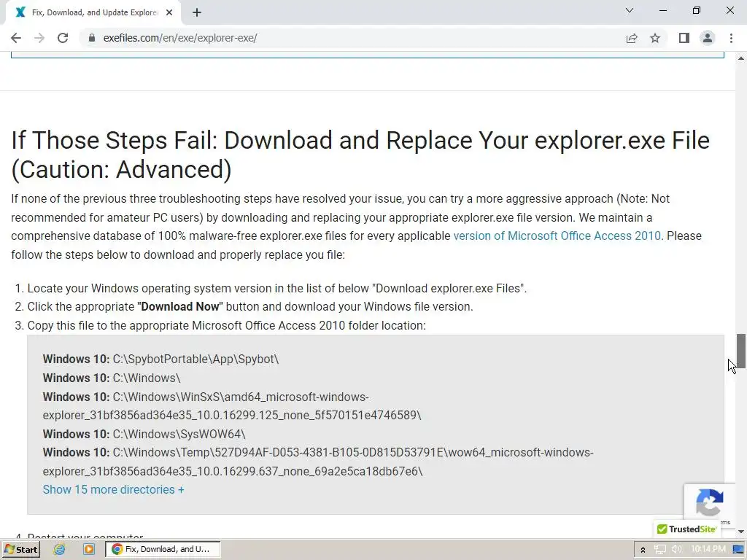
Task: Open the tab search dropdown arrow
Action: point(630,10)
